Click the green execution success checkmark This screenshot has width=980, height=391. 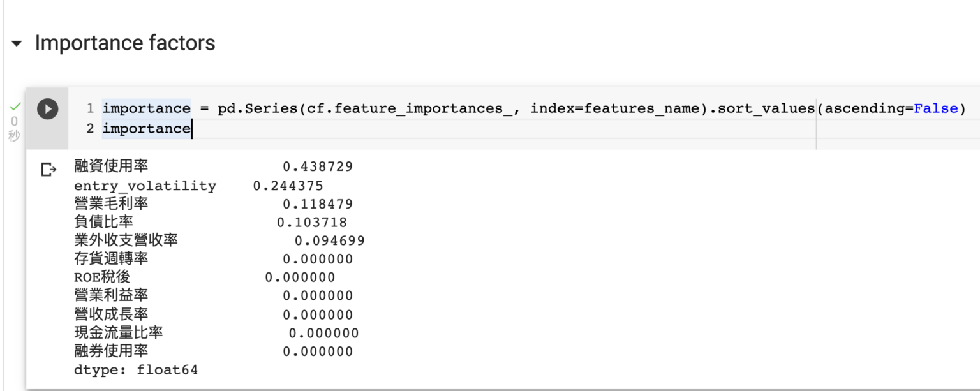pyautogui.click(x=15, y=107)
